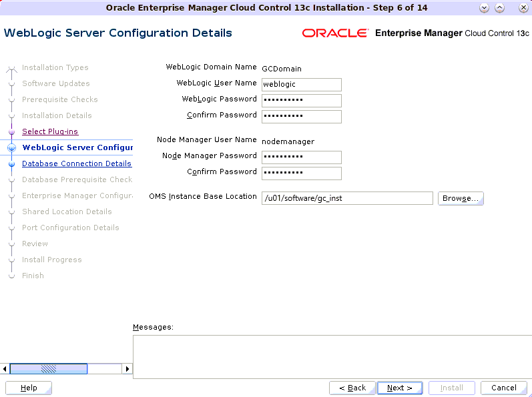Click the Software Updates step label
The width and height of the screenshot is (532, 397).
pos(56,83)
